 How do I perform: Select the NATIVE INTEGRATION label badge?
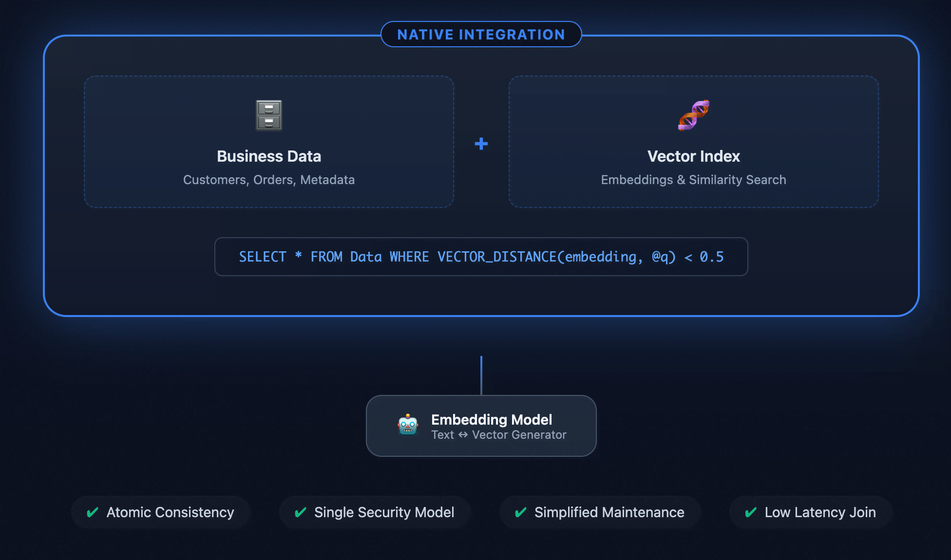pos(481,34)
